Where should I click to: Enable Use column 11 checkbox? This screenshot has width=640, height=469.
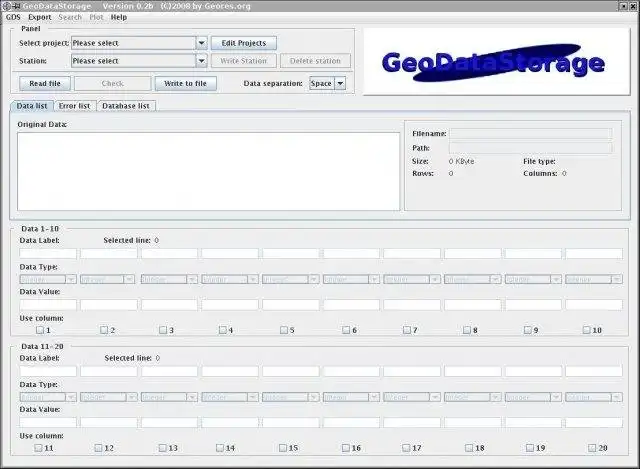pyautogui.click(x=38, y=448)
